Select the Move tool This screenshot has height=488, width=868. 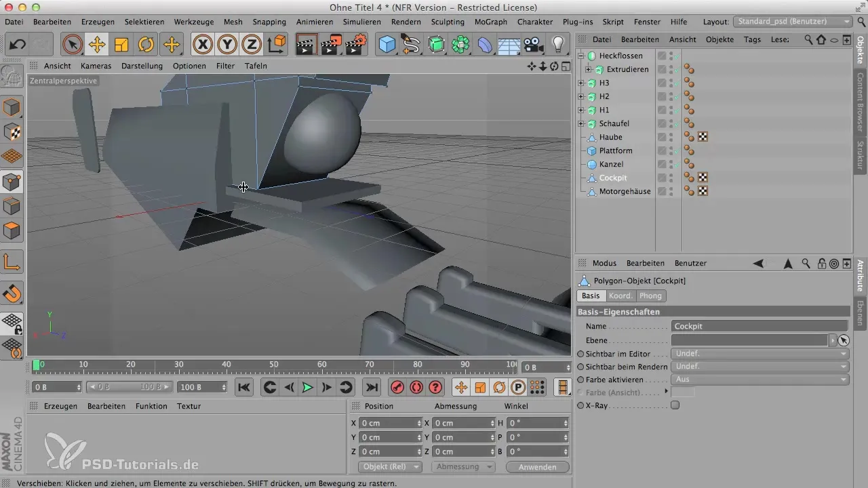click(97, 45)
